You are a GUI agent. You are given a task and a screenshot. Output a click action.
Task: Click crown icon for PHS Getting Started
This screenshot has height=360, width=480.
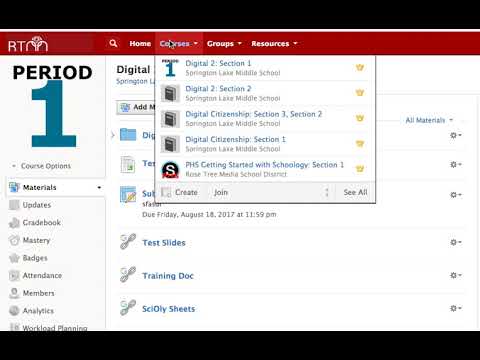360,169
